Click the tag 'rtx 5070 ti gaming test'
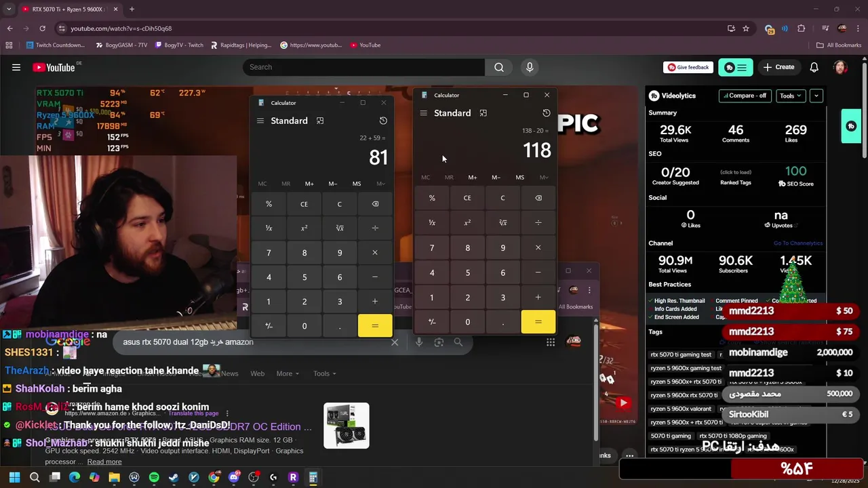Image resolution: width=868 pixels, height=488 pixels. pyautogui.click(x=681, y=354)
